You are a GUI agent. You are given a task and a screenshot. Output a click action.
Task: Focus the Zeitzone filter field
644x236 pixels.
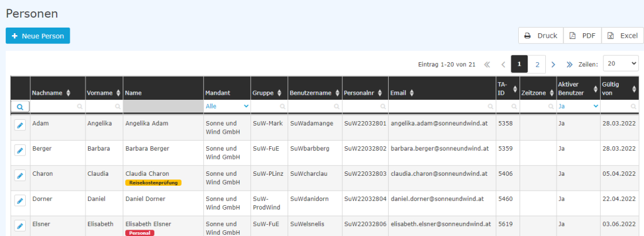click(538, 106)
